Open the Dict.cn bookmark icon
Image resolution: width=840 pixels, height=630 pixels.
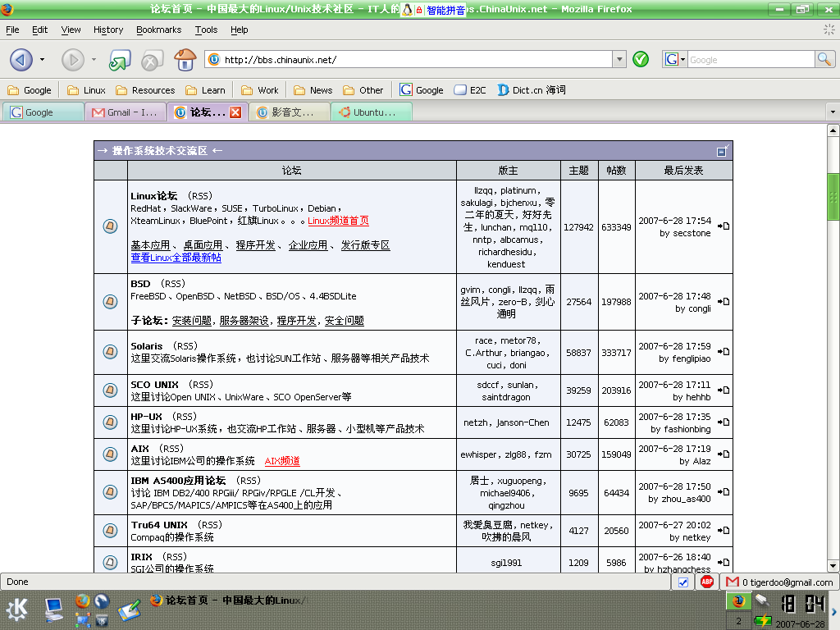(503, 90)
